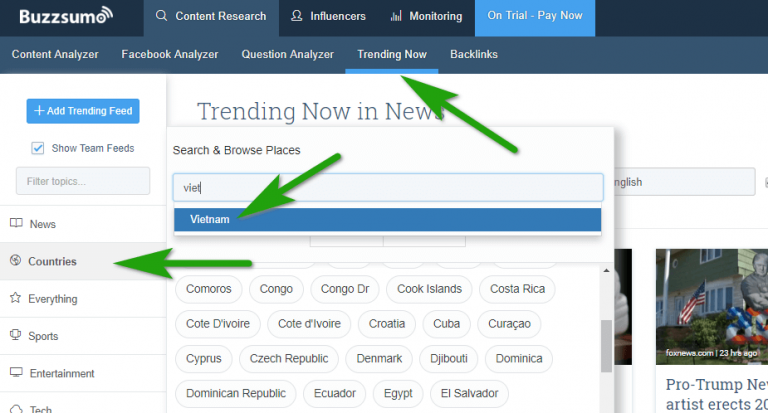
Task: Click the Buzzsumo logo
Action: [66, 16]
